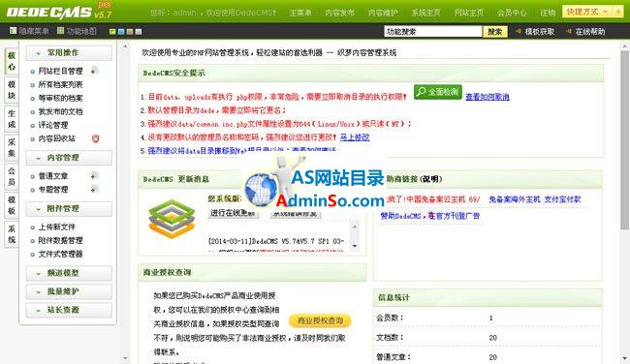Open 我发布的文档 in the sidebar

[x=60, y=111]
